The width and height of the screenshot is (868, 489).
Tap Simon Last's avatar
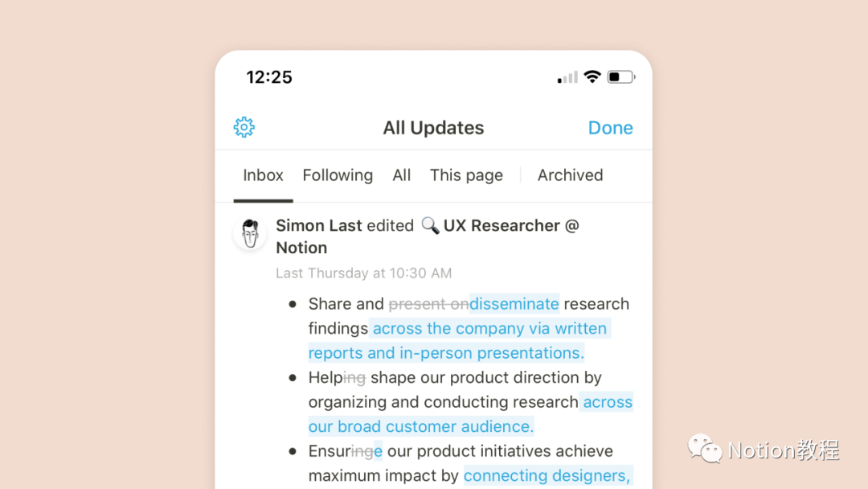point(250,234)
